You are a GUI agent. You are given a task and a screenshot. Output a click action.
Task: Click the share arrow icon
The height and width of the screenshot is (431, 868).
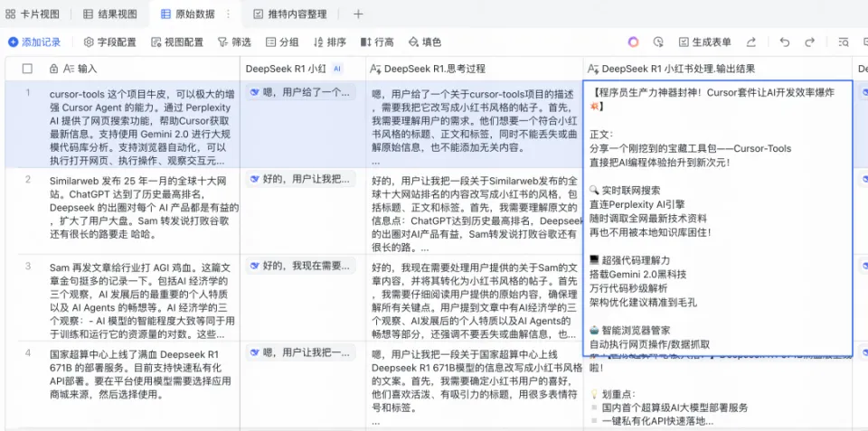[x=751, y=42]
